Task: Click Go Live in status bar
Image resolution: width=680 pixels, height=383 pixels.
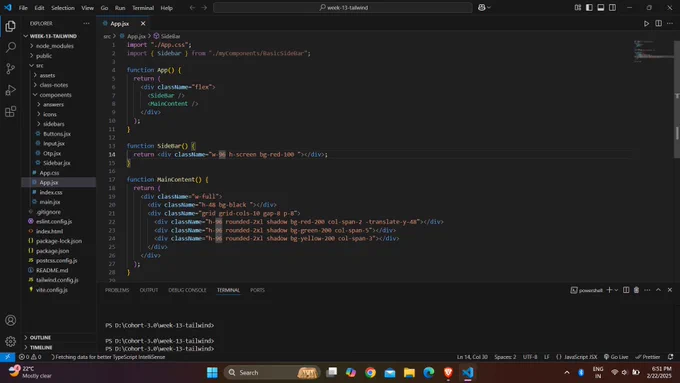Action: [616, 357]
